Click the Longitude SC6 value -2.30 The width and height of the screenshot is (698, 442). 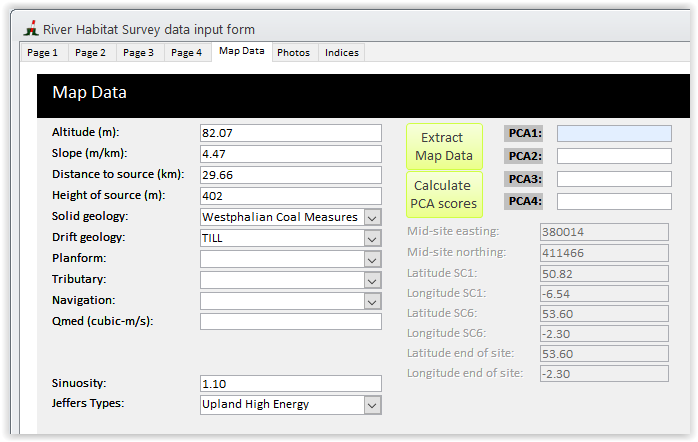coord(604,334)
